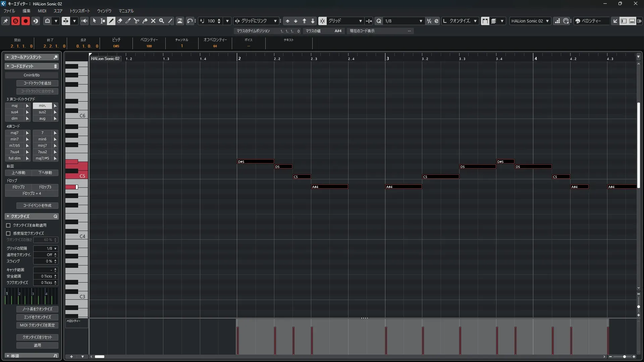Click the ノート長をクオンタイズ button
This screenshot has width=644, height=362.
point(37,309)
